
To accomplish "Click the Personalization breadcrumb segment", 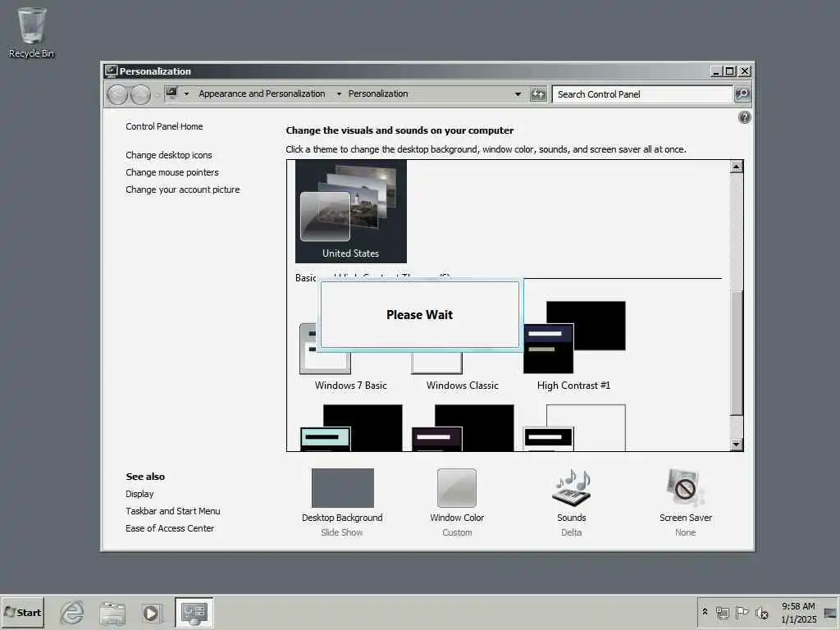I will [378, 94].
